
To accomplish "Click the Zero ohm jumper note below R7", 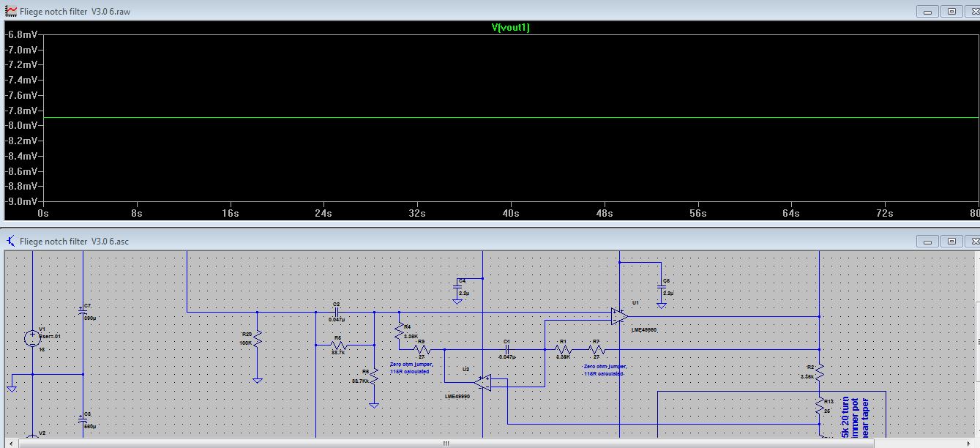I will 605,370.
